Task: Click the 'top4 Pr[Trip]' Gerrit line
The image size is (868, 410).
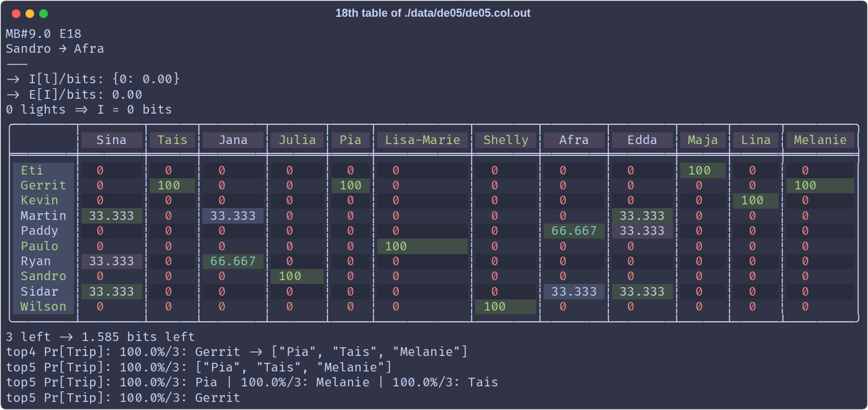Action: coord(237,352)
